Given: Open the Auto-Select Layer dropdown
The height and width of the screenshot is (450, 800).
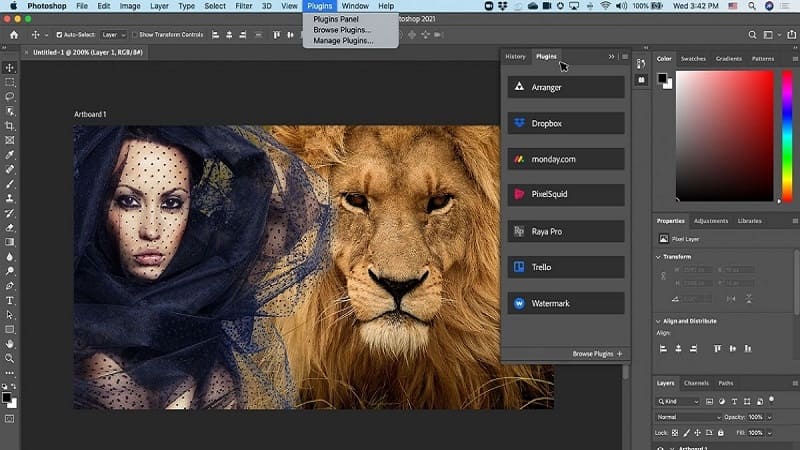Looking at the screenshot, I should click(113, 35).
